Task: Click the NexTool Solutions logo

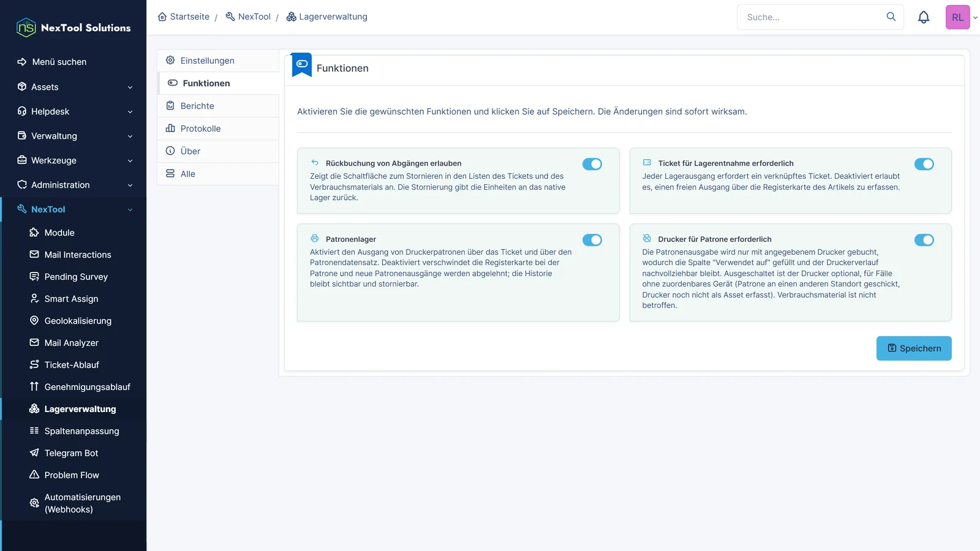Action: pyautogui.click(x=73, y=28)
